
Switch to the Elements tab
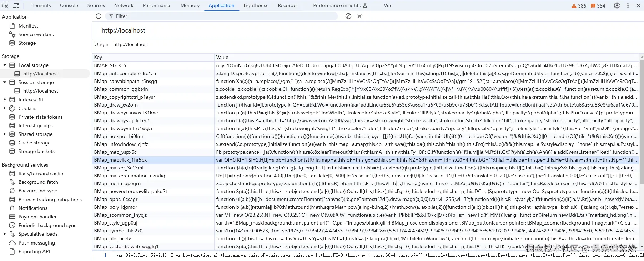click(41, 5)
